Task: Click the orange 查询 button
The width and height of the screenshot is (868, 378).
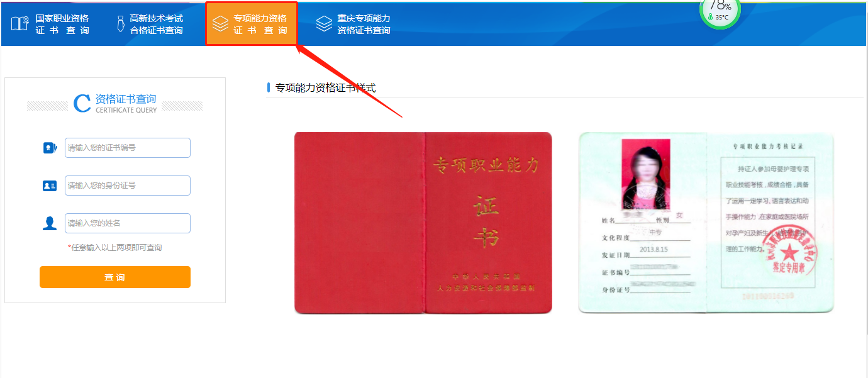Action: 115,277
